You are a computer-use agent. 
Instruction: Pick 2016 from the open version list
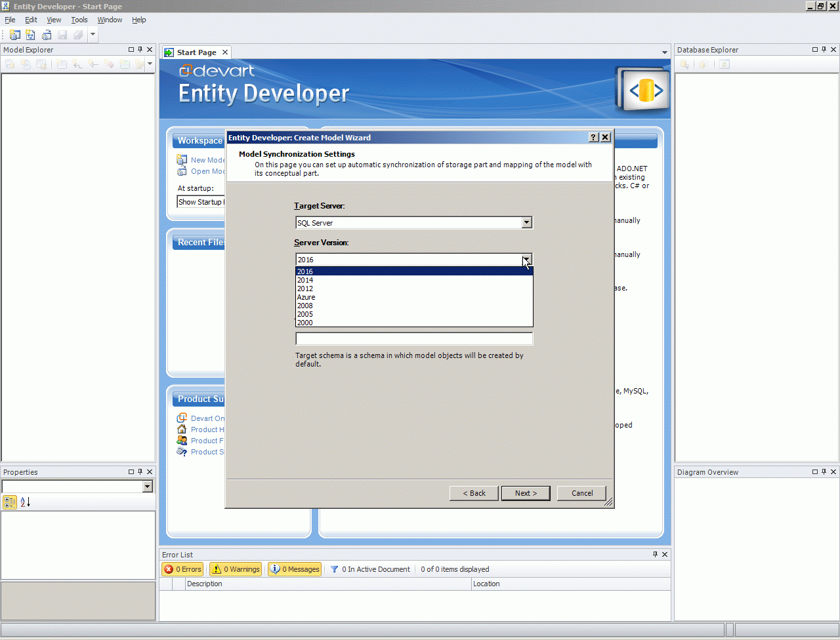point(414,271)
